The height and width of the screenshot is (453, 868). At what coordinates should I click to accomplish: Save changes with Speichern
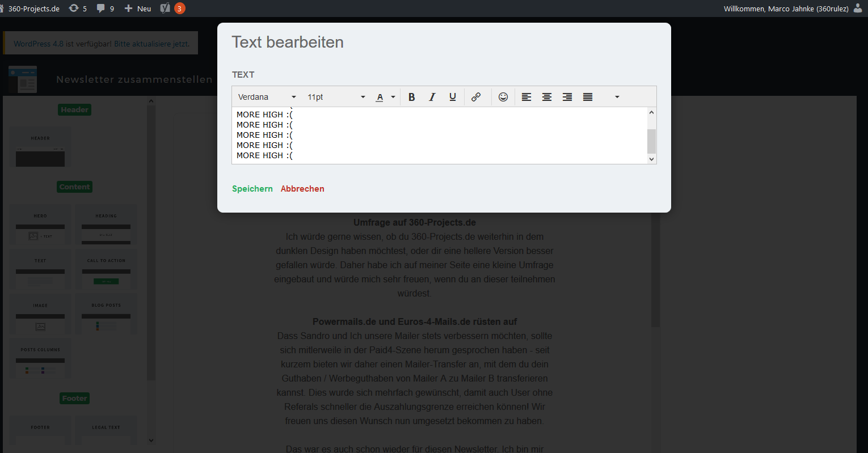(252, 189)
